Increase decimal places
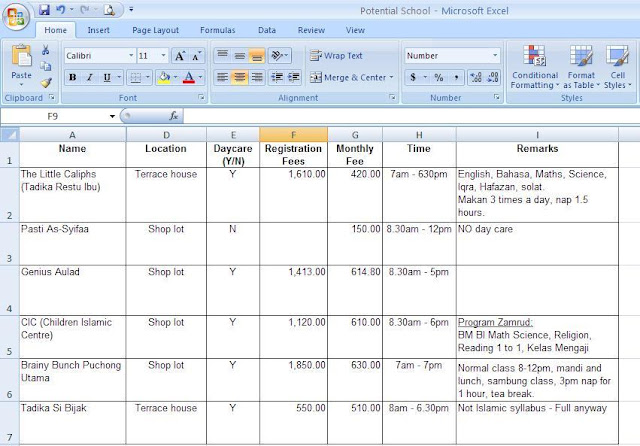This screenshot has height=446, width=640. (476, 78)
